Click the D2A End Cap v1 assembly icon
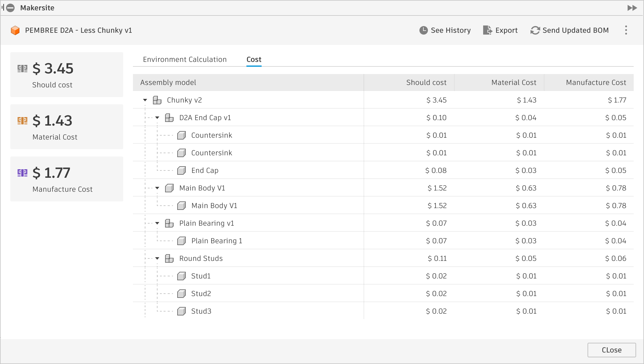 tap(169, 118)
